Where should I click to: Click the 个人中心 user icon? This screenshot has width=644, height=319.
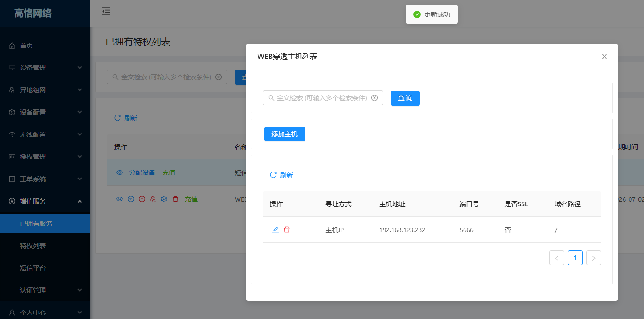(12, 313)
